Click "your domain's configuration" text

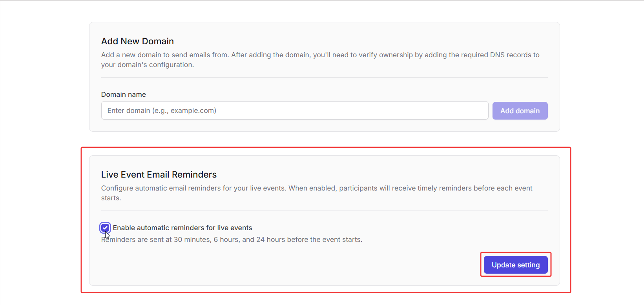point(147,65)
